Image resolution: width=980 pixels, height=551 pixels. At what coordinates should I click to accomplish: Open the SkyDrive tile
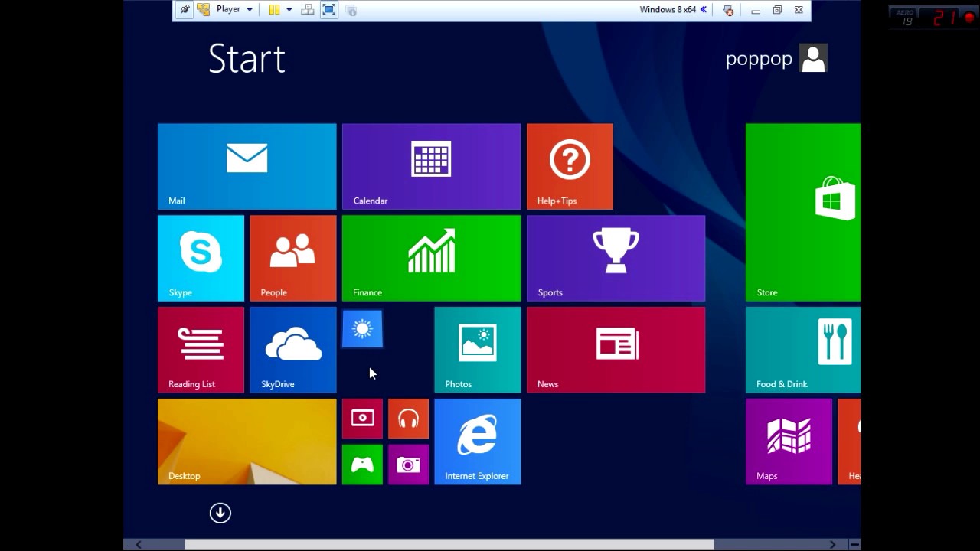coord(292,350)
